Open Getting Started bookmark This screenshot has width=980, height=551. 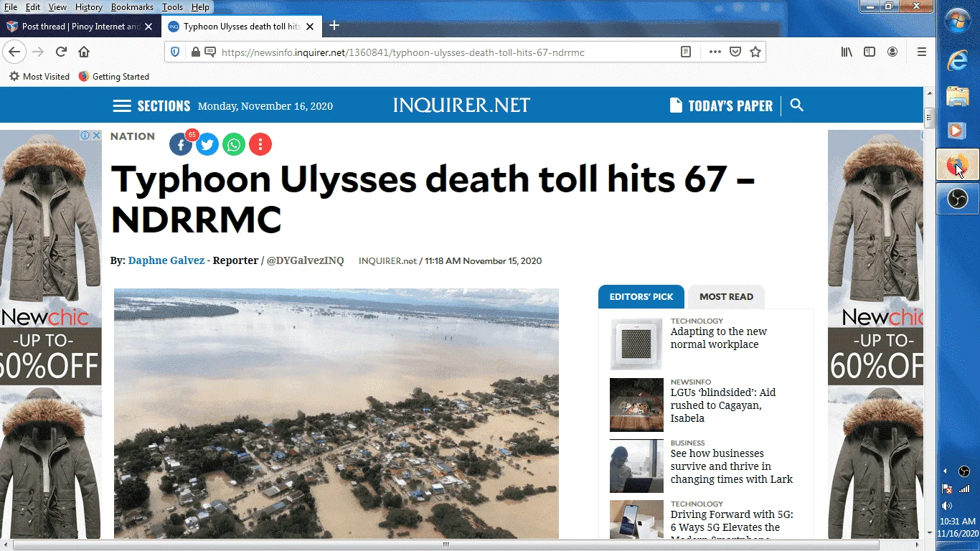click(x=113, y=76)
